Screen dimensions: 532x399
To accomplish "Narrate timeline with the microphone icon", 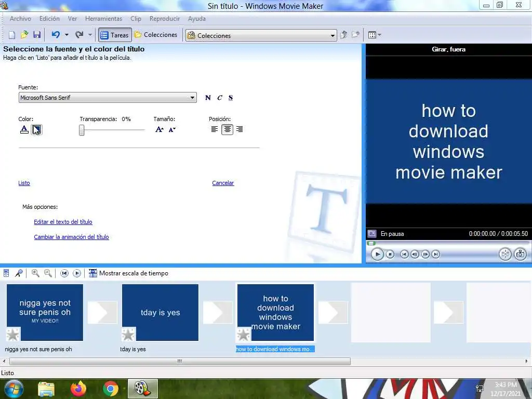I will (19, 273).
